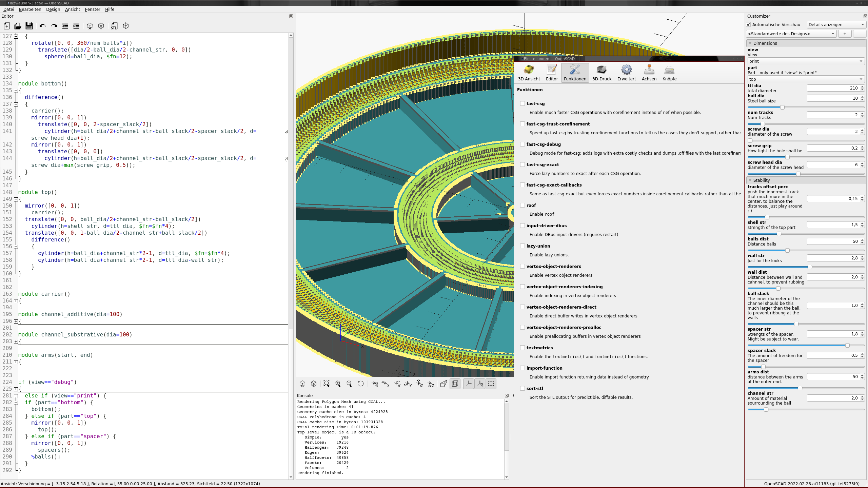Select the +X view direction icon
868x488 pixels.
(375, 384)
